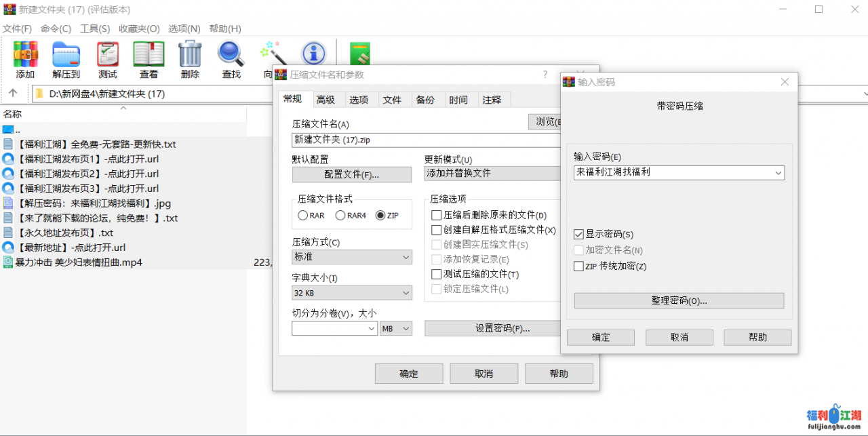Click the 测试 (Test) toolbar icon

click(x=107, y=55)
